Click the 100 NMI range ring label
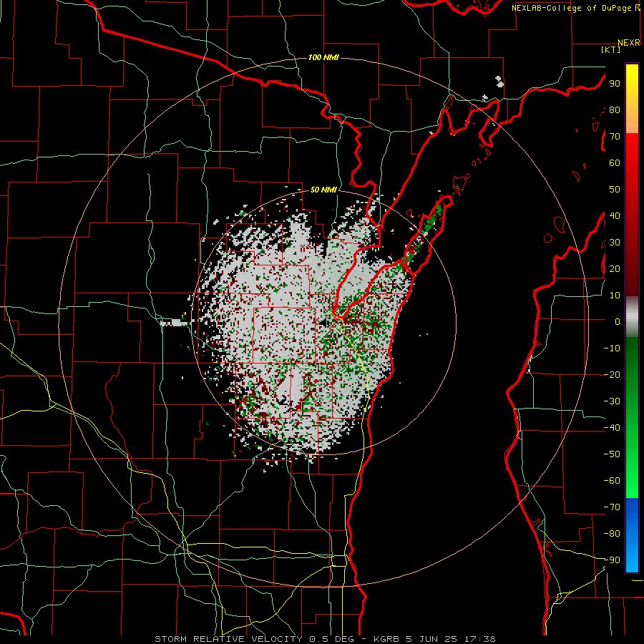644x644 pixels. coord(323,57)
